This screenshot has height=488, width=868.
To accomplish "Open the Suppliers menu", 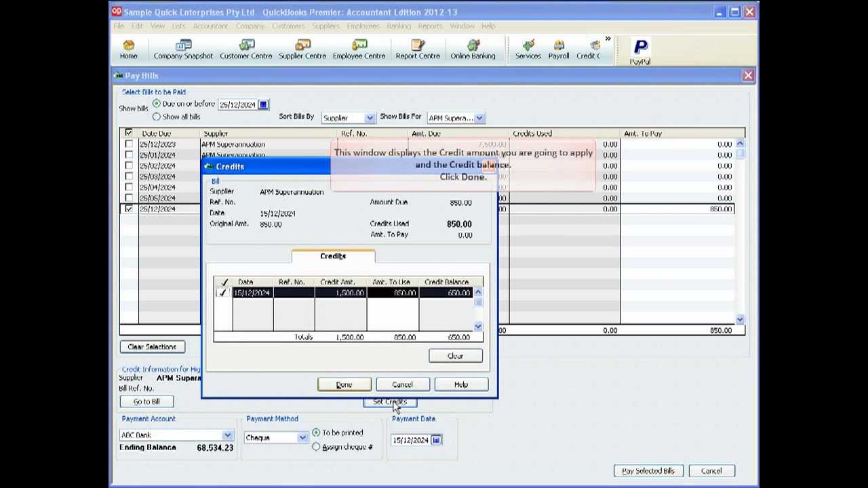I will 325,26.
